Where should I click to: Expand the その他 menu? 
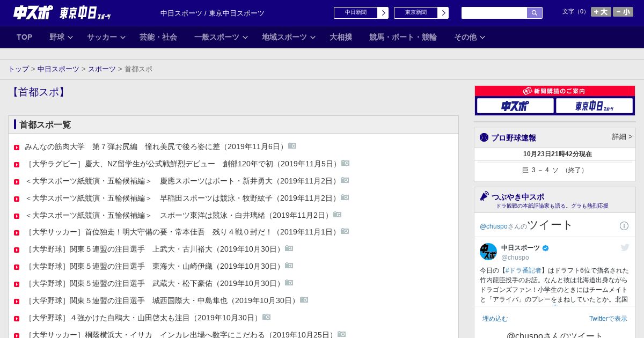pos(470,37)
